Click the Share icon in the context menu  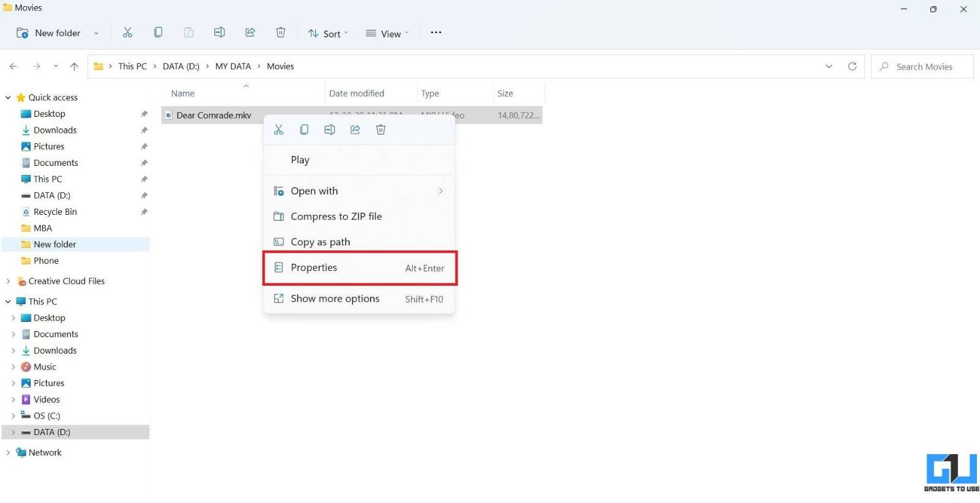(355, 130)
